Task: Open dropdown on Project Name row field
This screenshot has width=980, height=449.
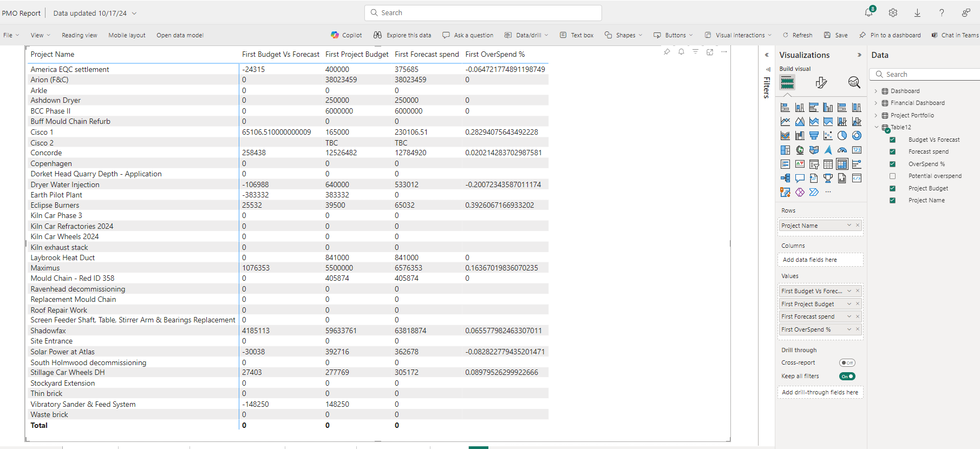Action: [849, 226]
